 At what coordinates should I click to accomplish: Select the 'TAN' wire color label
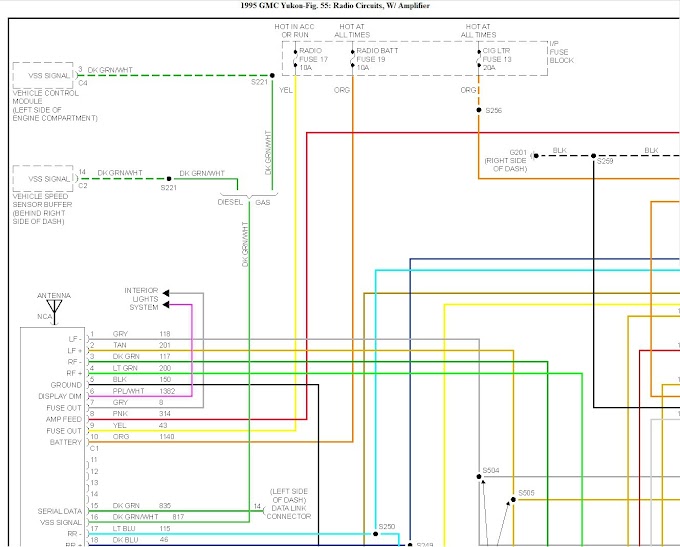tap(120, 345)
